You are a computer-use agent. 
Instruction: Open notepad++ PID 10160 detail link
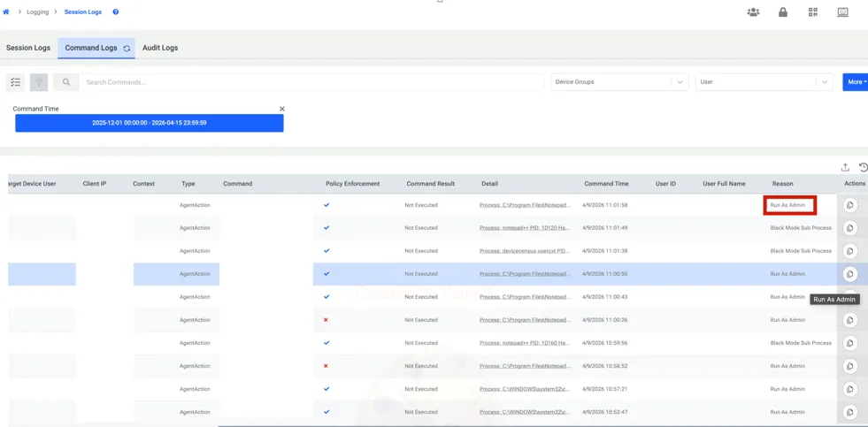pos(525,343)
